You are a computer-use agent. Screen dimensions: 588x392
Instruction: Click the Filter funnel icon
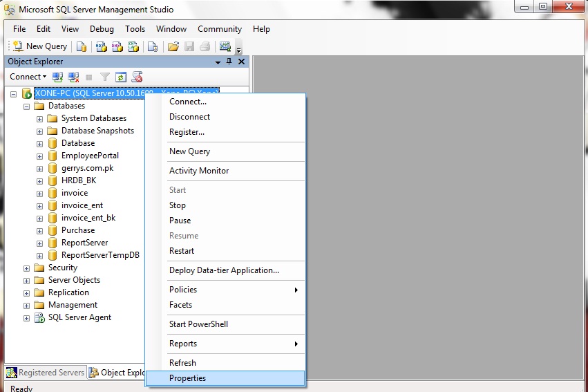[x=105, y=77]
